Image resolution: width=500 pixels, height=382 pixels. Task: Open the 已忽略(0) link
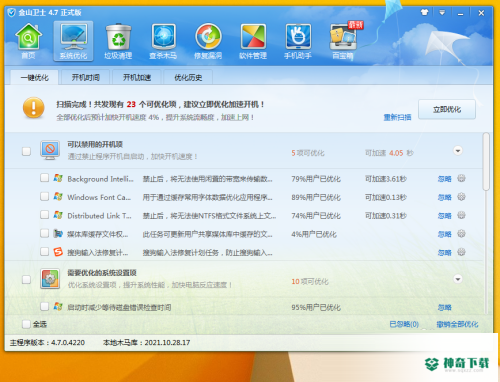click(404, 324)
